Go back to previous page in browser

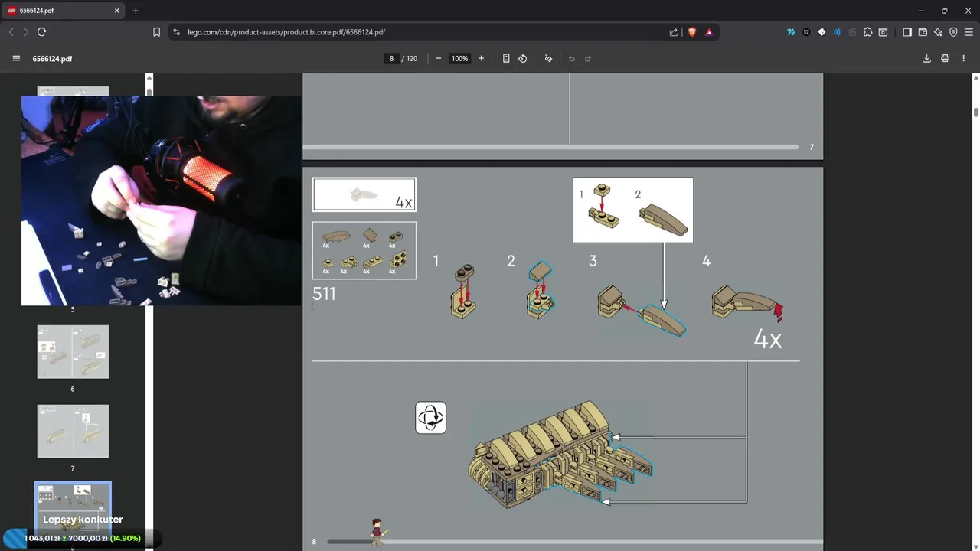(11, 32)
